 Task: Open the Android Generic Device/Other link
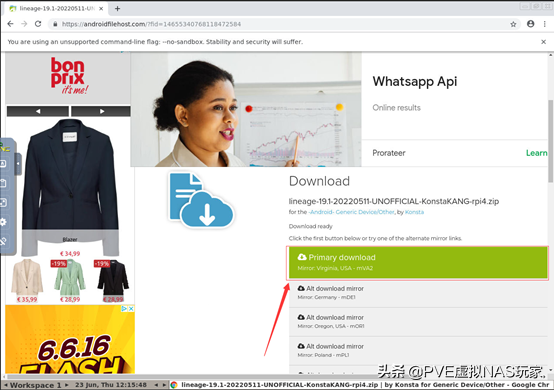coord(352,212)
